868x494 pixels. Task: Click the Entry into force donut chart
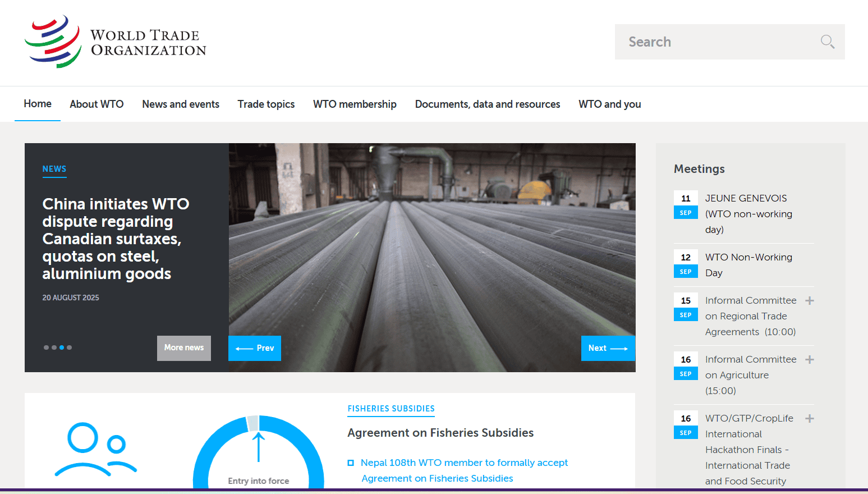pyautogui.click(x=259, y=452)
